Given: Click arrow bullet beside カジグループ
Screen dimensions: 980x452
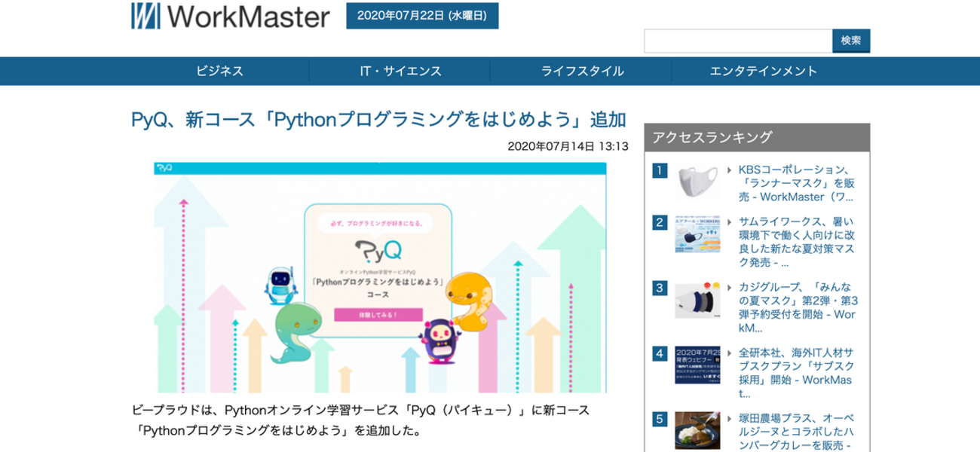Looking at the screenshot, I should [730, 288].
